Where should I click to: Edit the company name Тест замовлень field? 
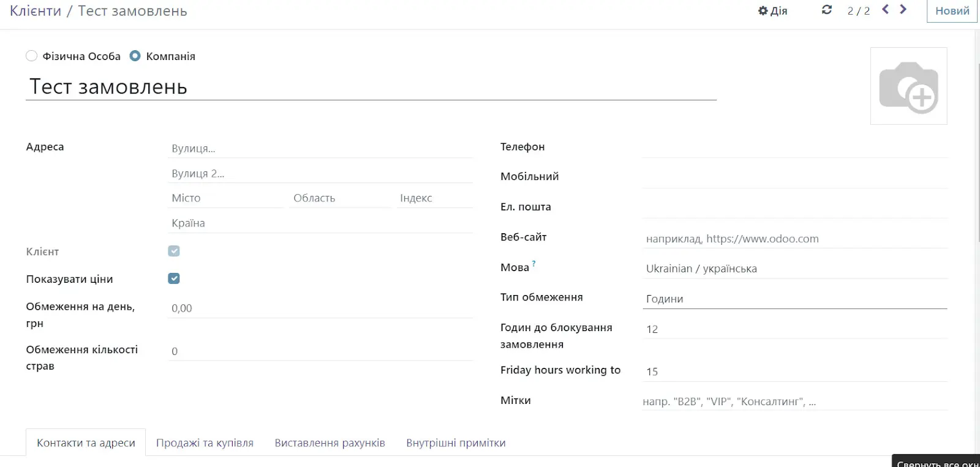click(371, 87)
